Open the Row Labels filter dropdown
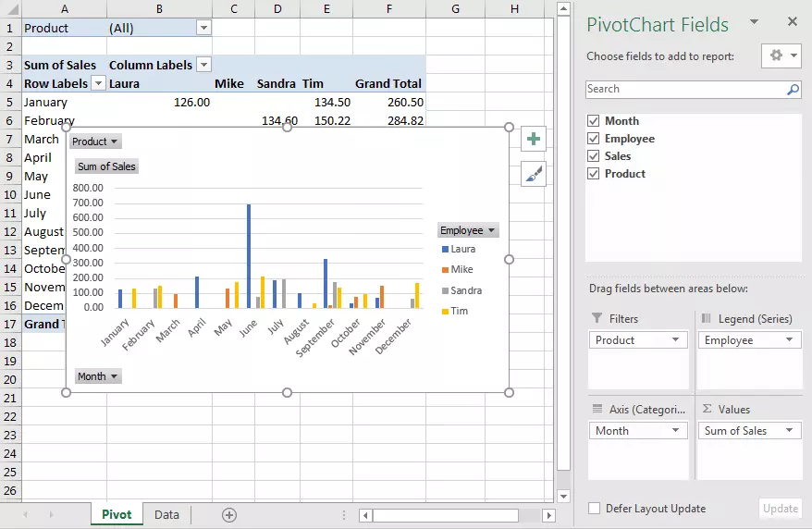The image size is (812, 529). click(98, 83)
